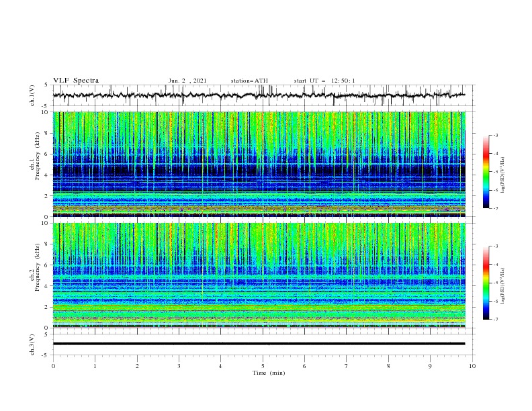Click the "-5" tick on ch.1 colorbar
The image size is (532, 411).
tap(495, 172)
